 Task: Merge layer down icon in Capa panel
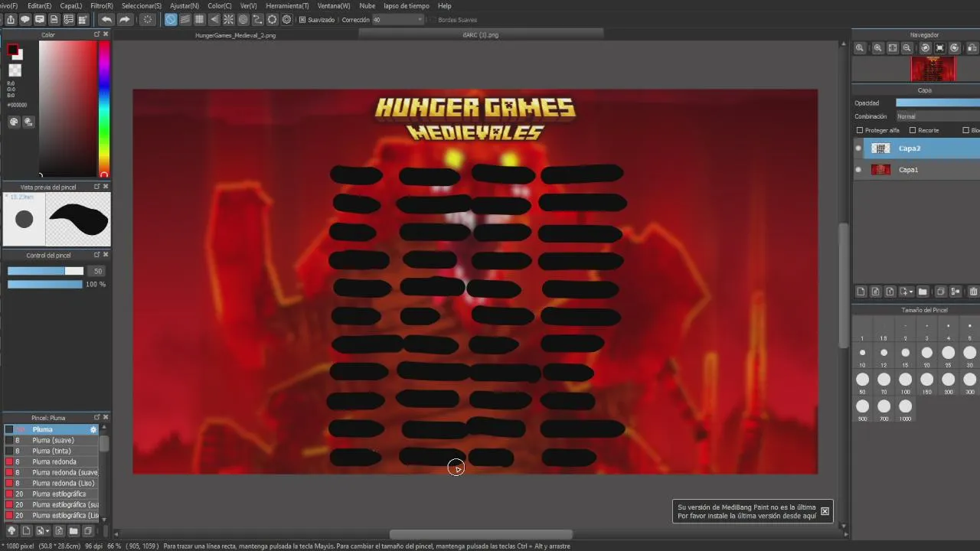click(955, 292)
